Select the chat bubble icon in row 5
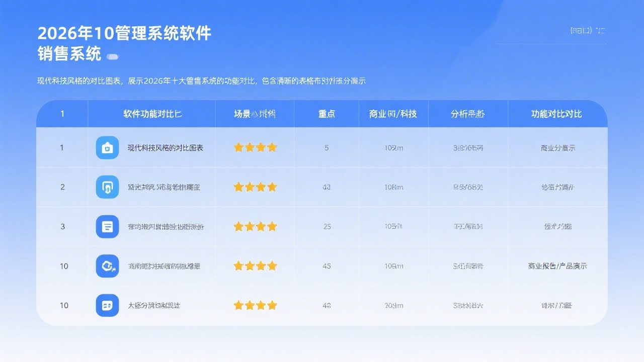The image size is (644, 362). (x=107, y=305)
